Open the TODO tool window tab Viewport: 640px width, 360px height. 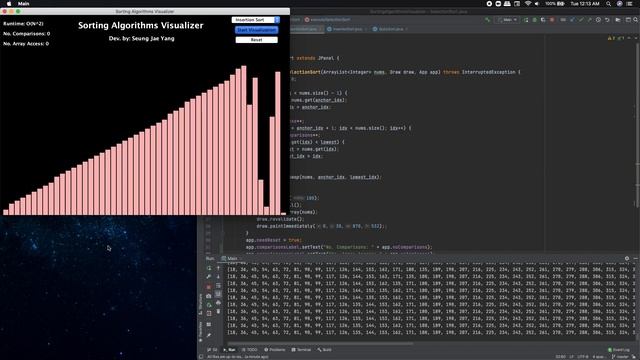pyautogui.click(x=250, y=350)
